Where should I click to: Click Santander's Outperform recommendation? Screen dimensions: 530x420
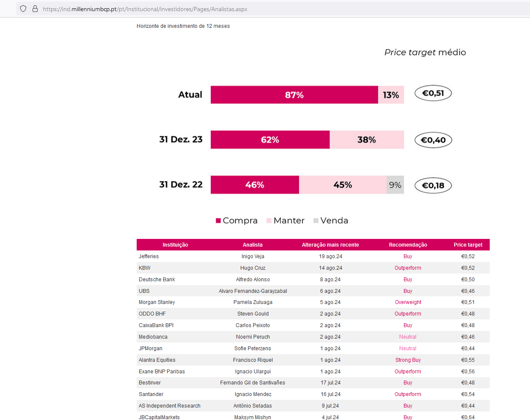408,394
